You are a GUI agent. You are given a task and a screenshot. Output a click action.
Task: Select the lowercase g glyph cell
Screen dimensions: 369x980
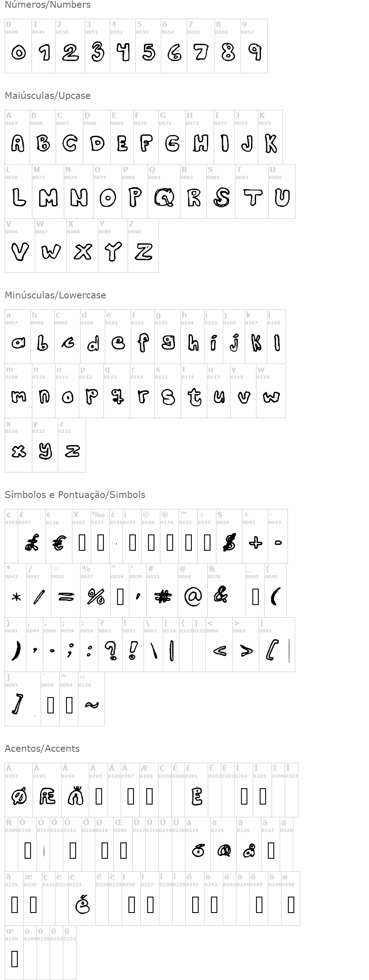[x=168, y=337]
